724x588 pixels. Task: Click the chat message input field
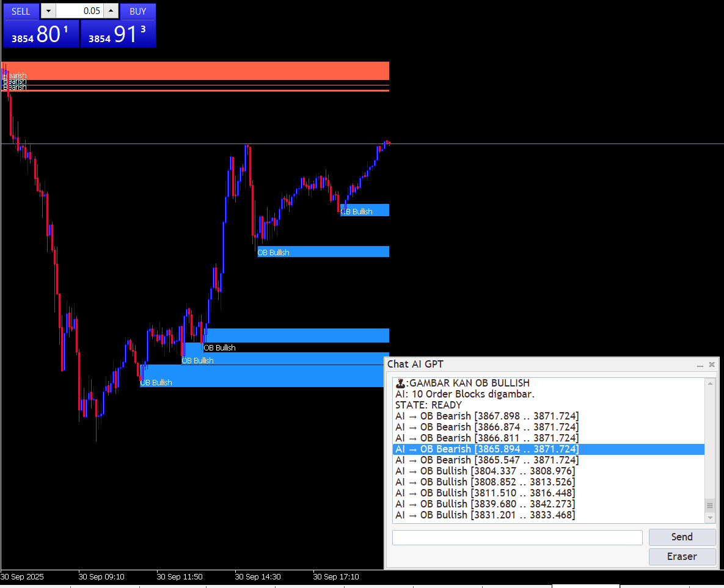(x=517, y=537)
